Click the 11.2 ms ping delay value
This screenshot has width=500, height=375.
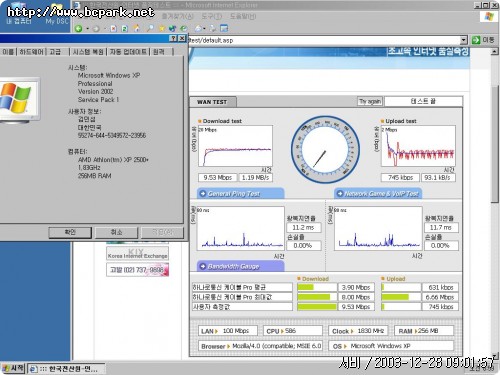pyautogui.click(x=303, y=227)
